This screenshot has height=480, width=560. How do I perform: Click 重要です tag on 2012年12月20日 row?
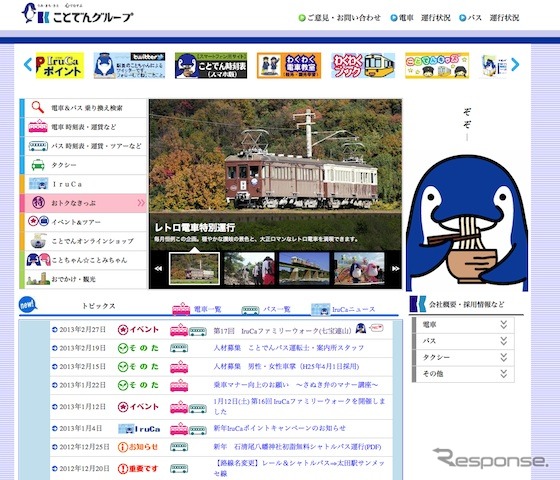pyautogui.click(x=138, y=468)
